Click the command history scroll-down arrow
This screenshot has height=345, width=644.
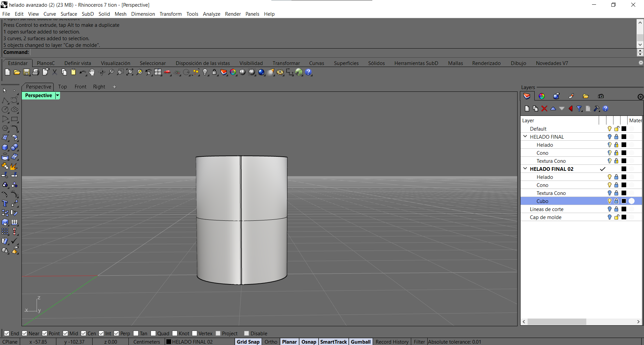coord(640,45)
